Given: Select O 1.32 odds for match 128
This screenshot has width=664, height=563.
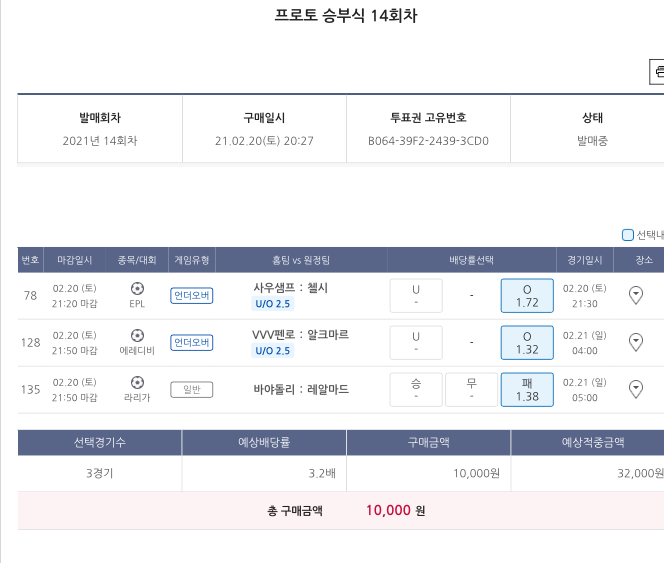Looking at the screenshot, I should coord(527,342).
